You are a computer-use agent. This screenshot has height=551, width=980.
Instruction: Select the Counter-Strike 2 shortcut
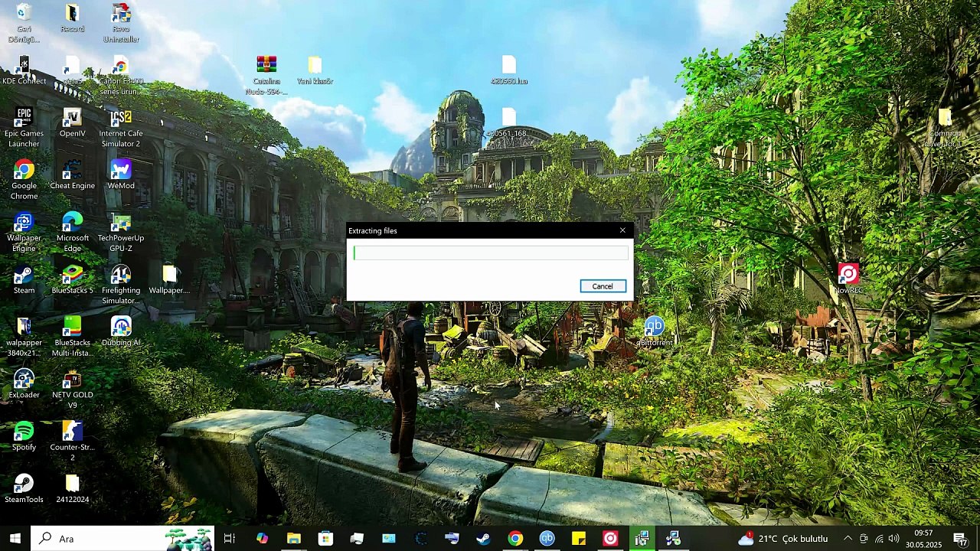tap(72, 442)
